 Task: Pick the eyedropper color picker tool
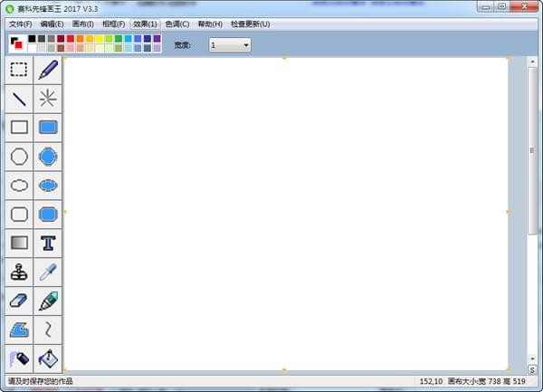[x=48, y=272]
